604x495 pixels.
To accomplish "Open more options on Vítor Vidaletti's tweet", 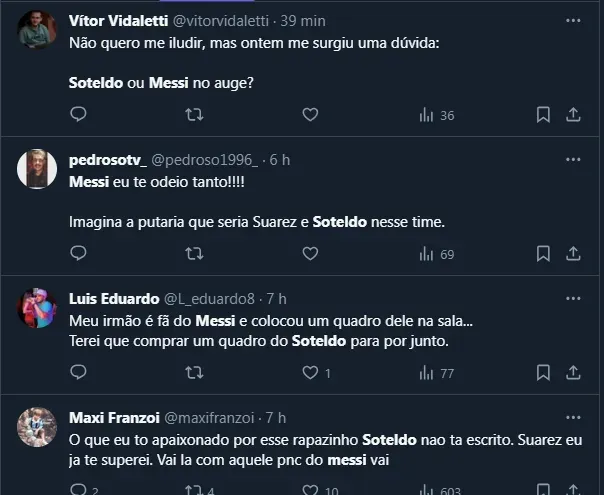I will click(573, 20).
